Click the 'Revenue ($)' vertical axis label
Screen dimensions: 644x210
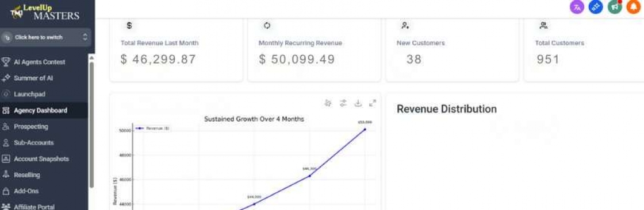coord(116,191)
